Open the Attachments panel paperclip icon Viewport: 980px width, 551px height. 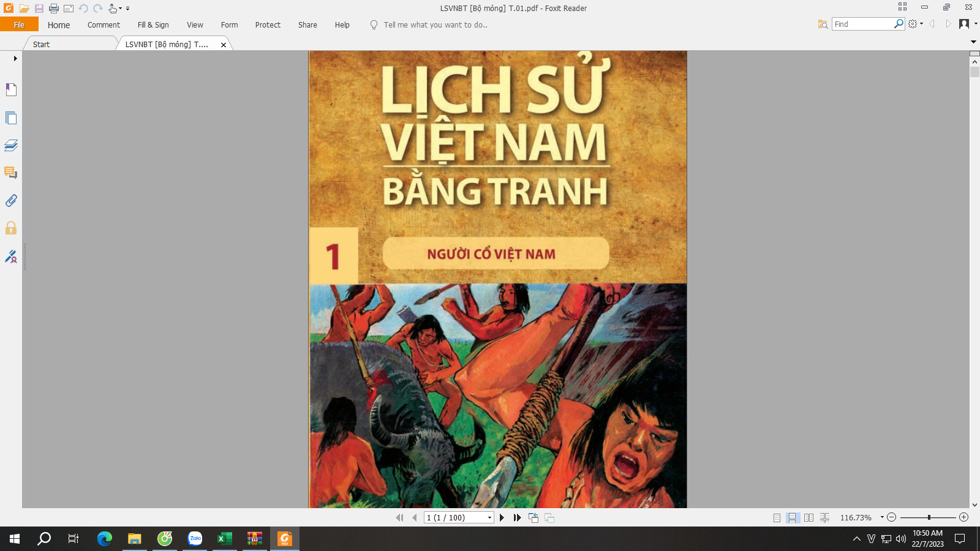[11, 201]
